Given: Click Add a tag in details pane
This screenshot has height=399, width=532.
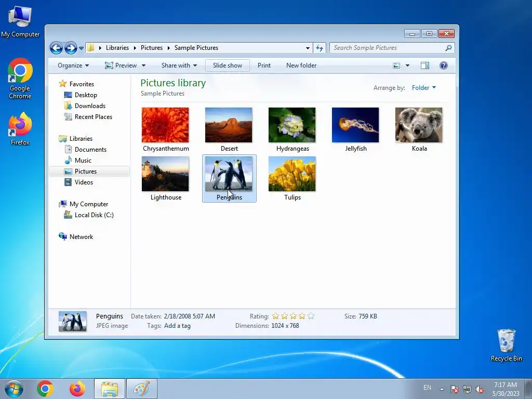Looking at the screenshot, I should (177, 326).
